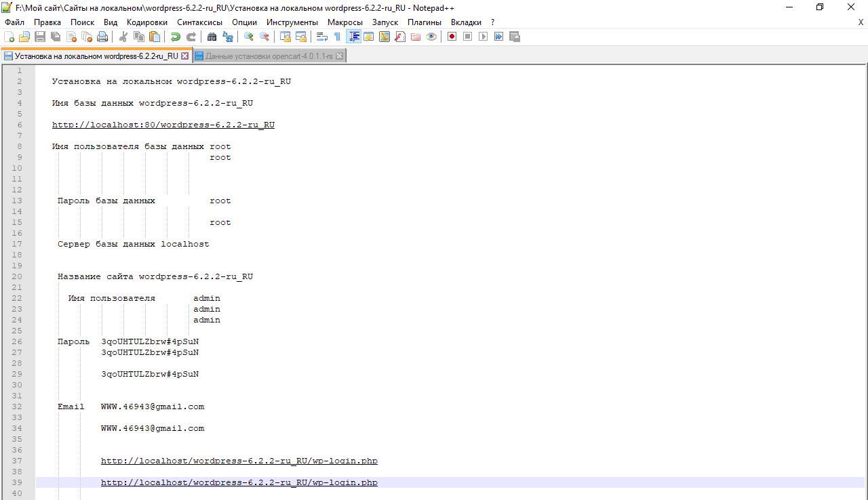Switch to the opencart-4.0.1.1 tab
This screenshot has width=868, height=500.
point(269,56)
